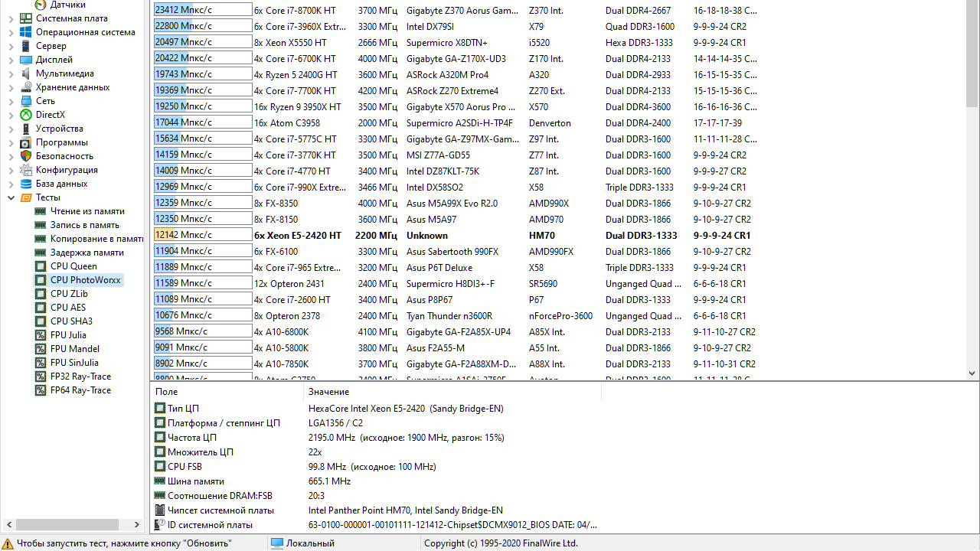Viewport: 980px width, 551px height.
Task: Open Задержка памяти benchmark
Action: pos(87,253)
